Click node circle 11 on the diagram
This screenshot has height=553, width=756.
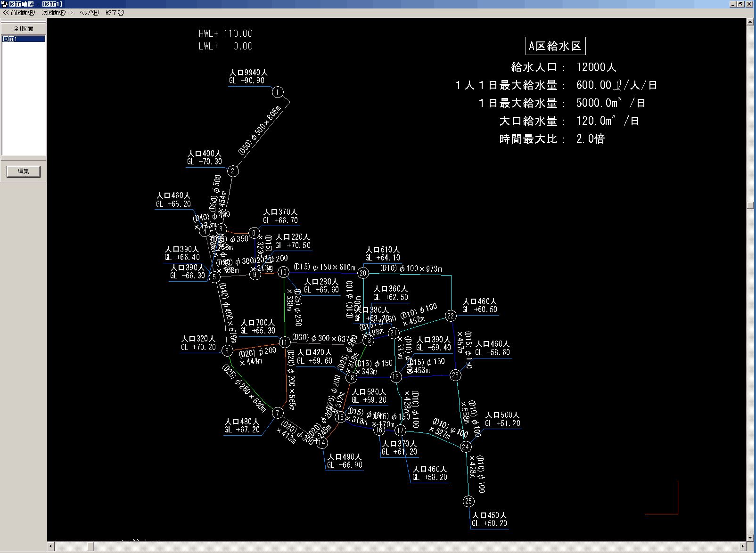pyautogui.click(x=284, y=342)
